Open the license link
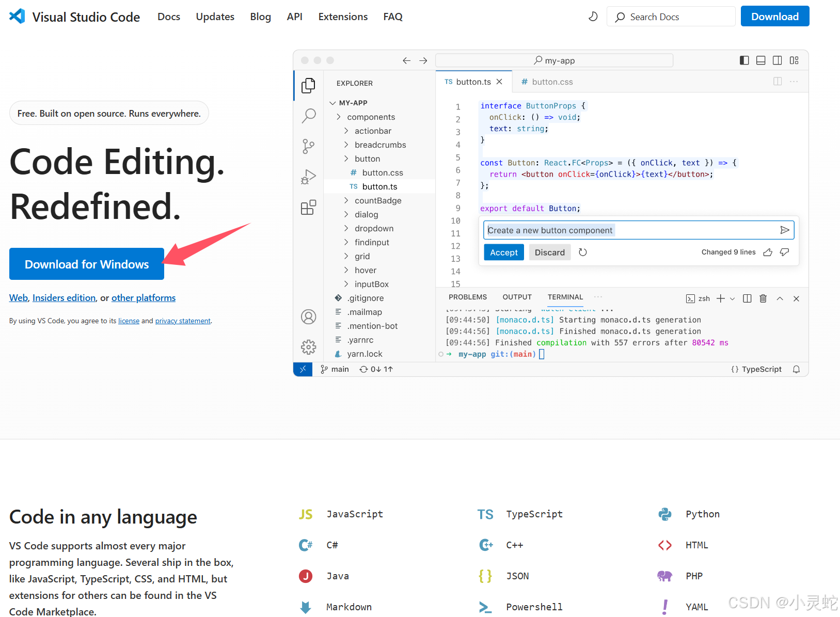Image resolution: width=840 pixels, height=617 pixels. click(x=129, y=321)
